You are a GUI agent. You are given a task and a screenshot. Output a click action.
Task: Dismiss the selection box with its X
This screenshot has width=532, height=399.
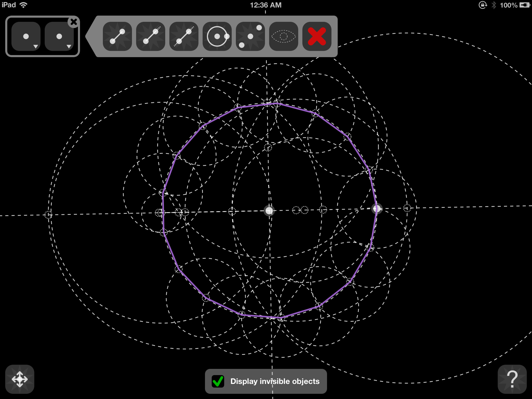coord(74,22)
